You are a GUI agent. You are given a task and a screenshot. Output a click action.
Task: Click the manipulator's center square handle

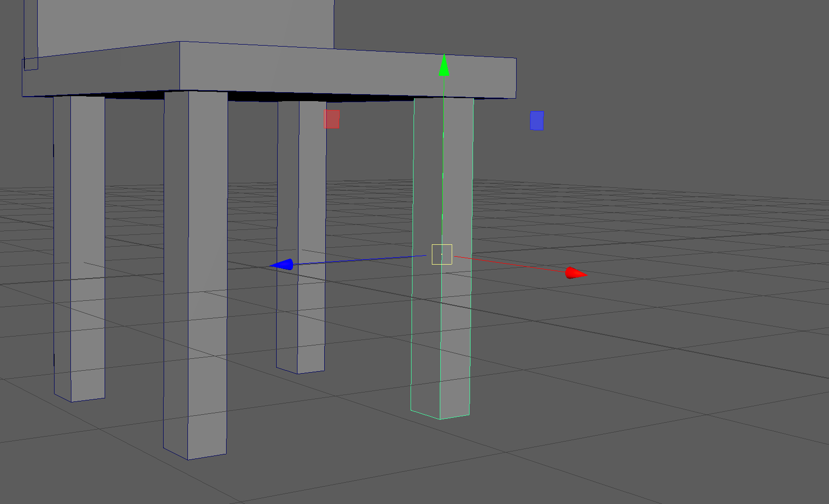442,254
